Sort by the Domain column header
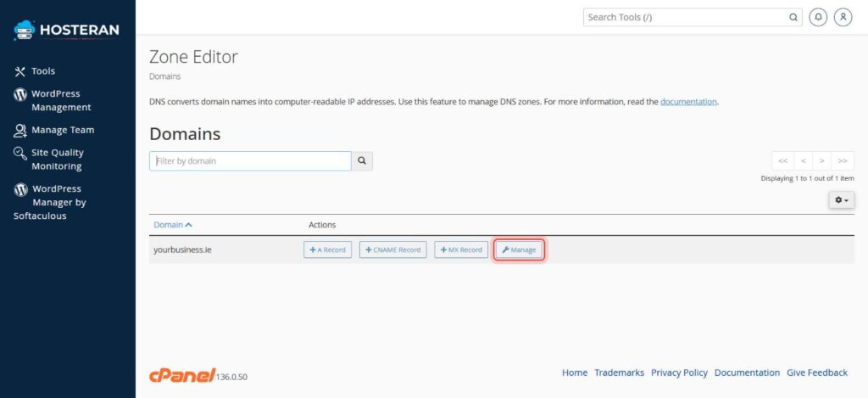 tap(173, 225)
